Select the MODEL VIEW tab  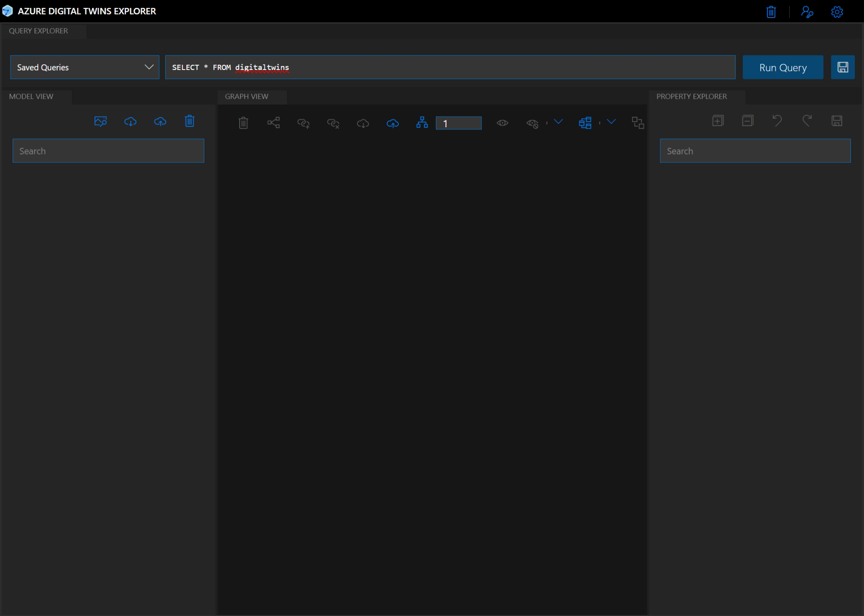[31, 97]
